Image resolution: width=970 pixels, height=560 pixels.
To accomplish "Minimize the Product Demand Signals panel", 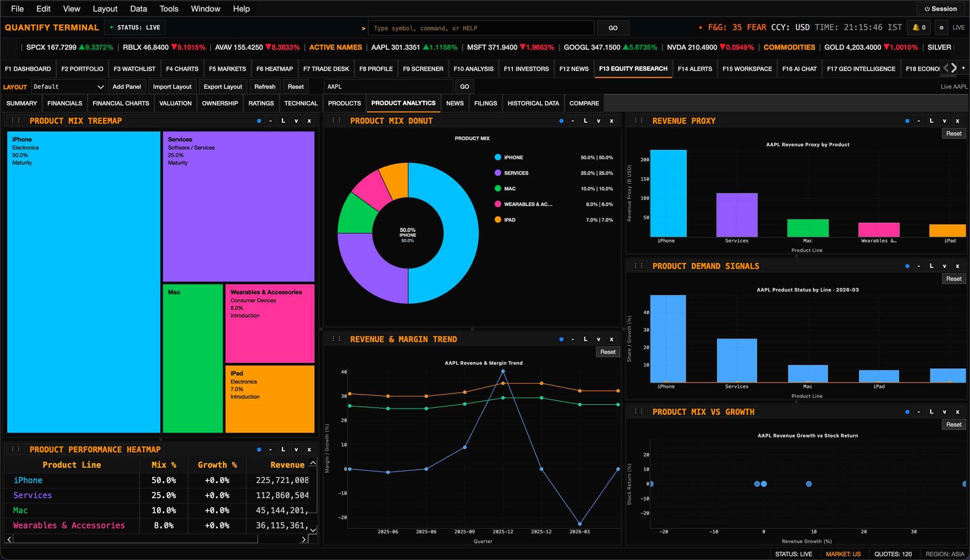I will pos(919,266).
